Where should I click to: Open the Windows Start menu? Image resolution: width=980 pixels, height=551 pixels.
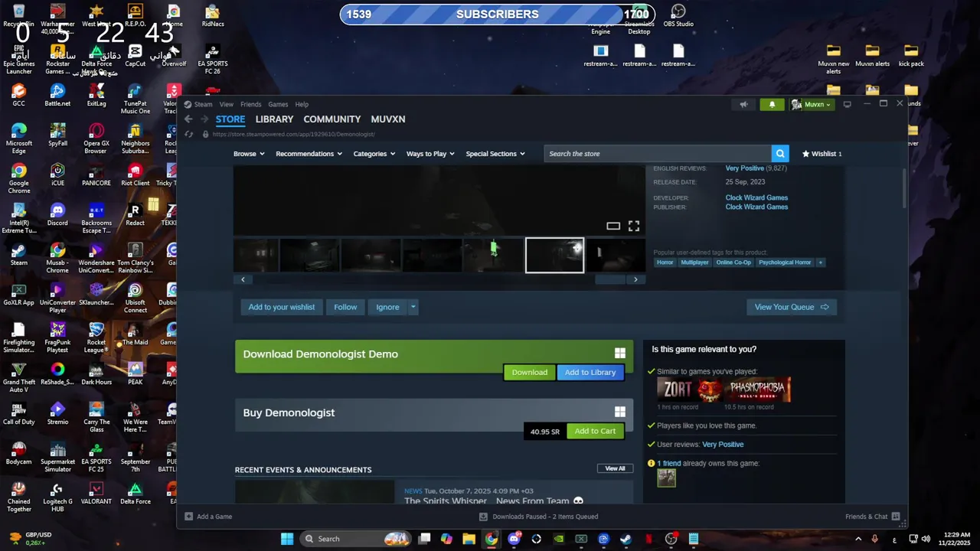287,539
